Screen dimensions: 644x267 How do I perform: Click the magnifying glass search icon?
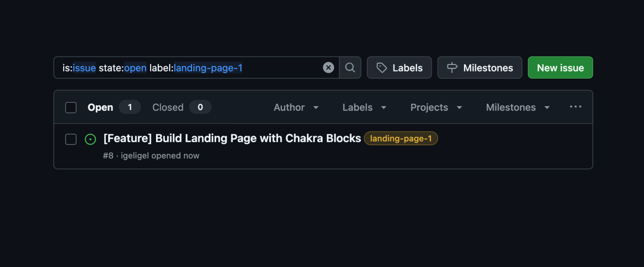coord(350,67)
